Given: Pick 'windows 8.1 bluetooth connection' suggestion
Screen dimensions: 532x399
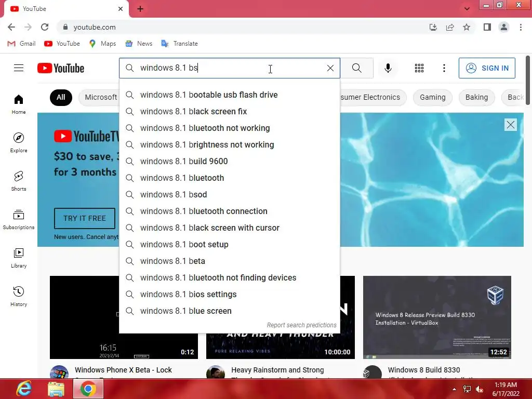Looking at the screenshot, I should coord(229,211).
